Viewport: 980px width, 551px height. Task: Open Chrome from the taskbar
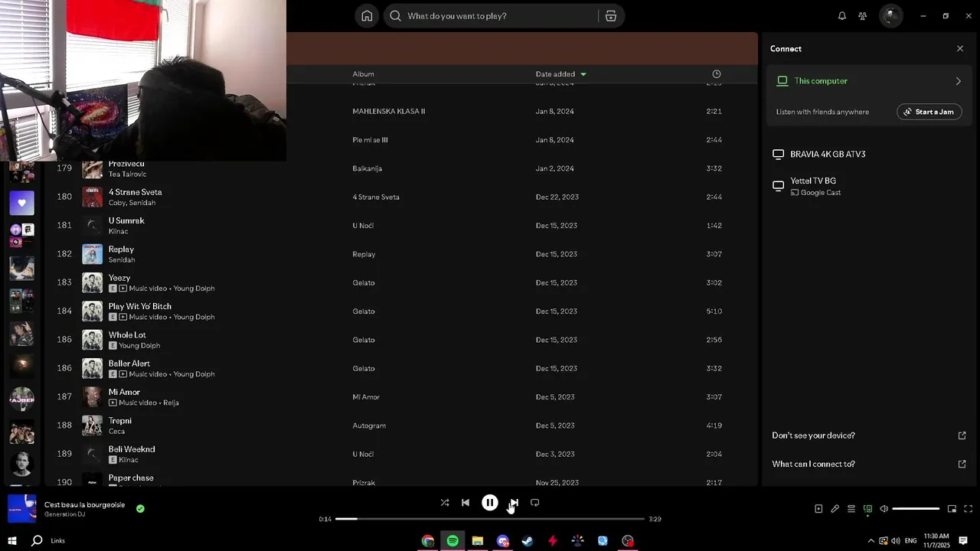click(x=428, y=541)
